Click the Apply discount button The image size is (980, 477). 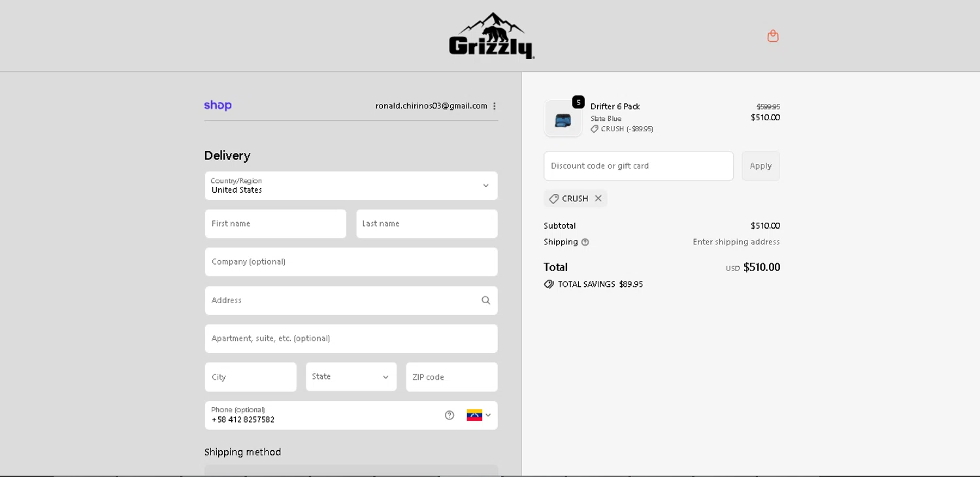[760, 166]
